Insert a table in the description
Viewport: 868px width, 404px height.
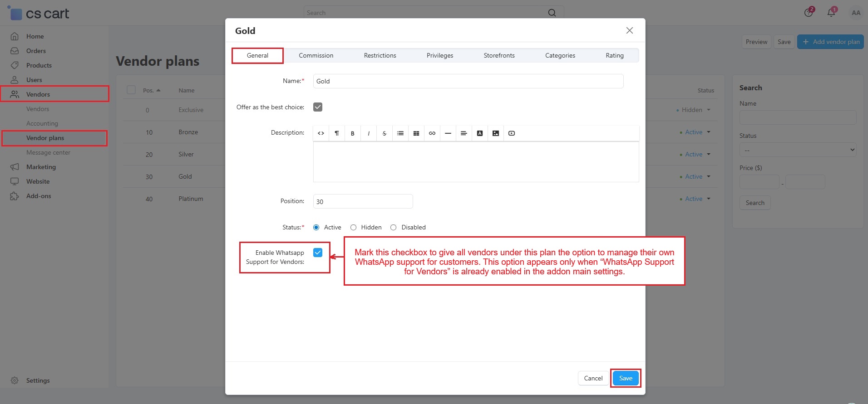tap(416, 133)
